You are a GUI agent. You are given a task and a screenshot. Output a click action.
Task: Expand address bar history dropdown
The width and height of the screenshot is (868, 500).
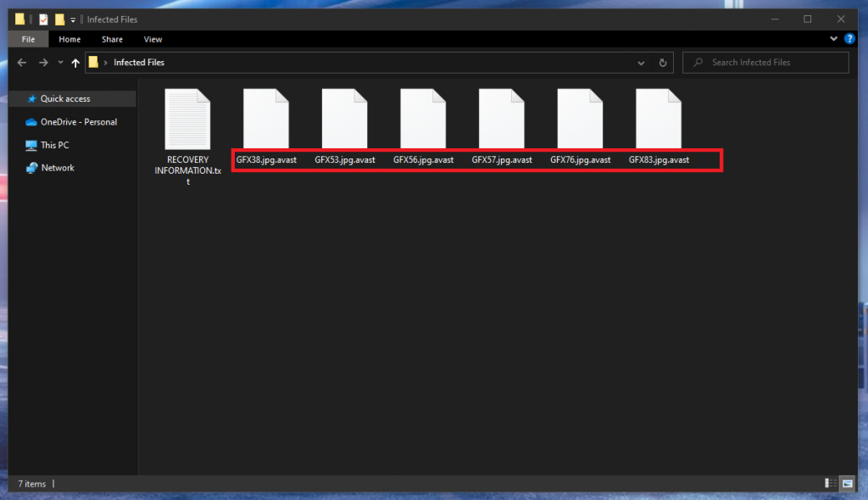641,63
